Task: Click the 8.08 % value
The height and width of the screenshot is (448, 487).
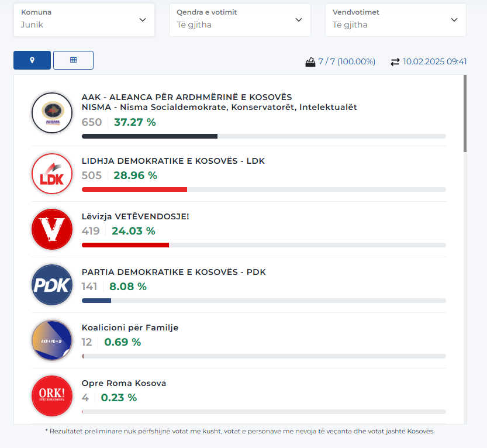Action: 128,287
